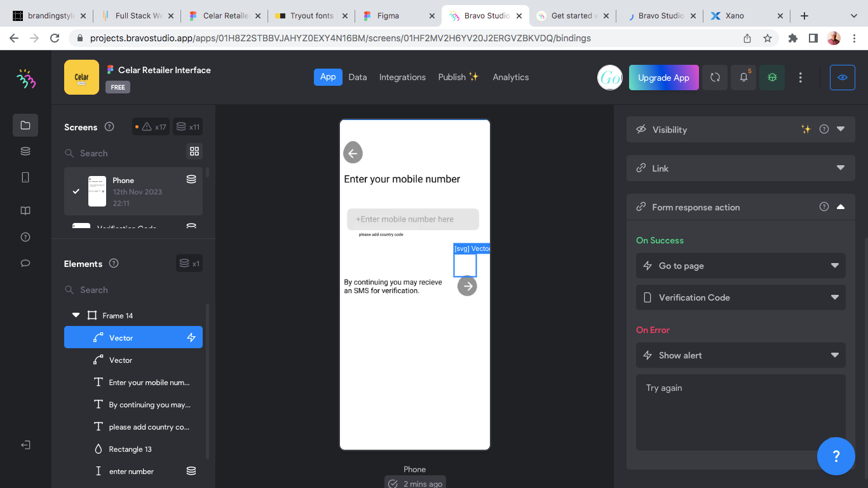Open the Verification Code page dropdown

741,297
